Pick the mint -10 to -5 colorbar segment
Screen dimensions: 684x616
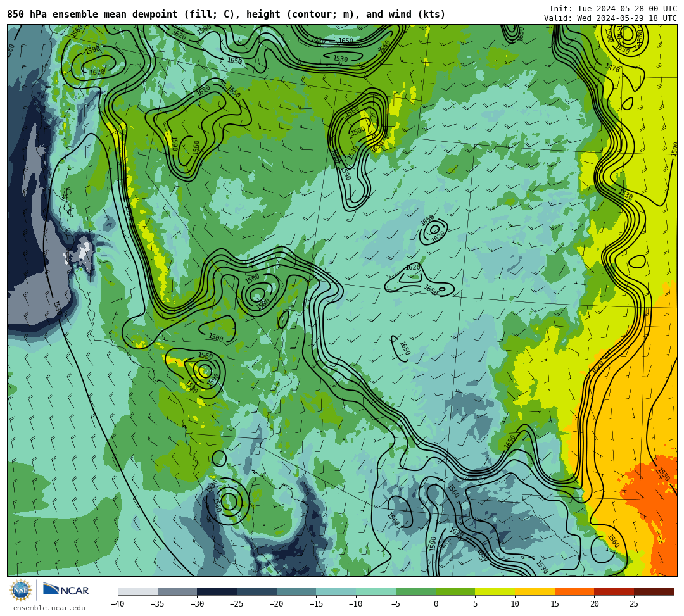[x=376, y=591]
